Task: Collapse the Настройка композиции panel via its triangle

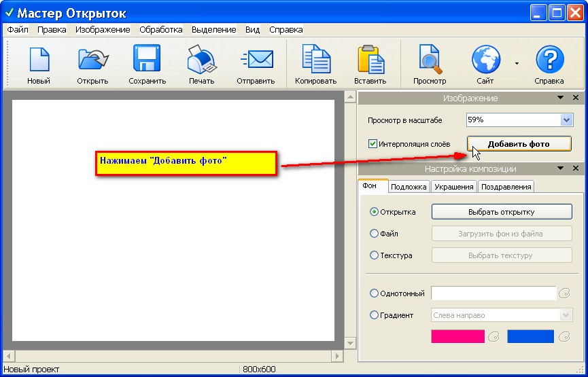Action: pos(560,168)
